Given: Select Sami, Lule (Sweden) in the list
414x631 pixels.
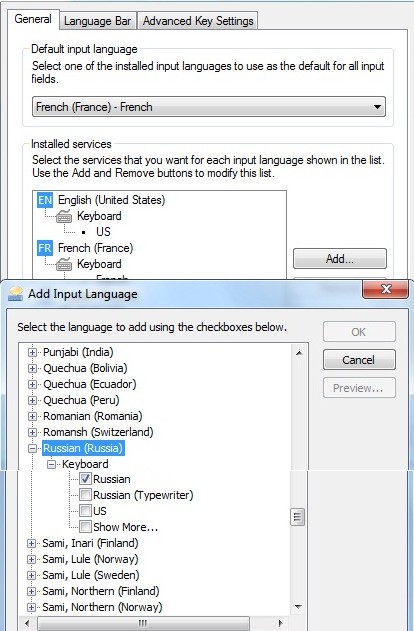Looking at the screenshot, I should [91, 575].
